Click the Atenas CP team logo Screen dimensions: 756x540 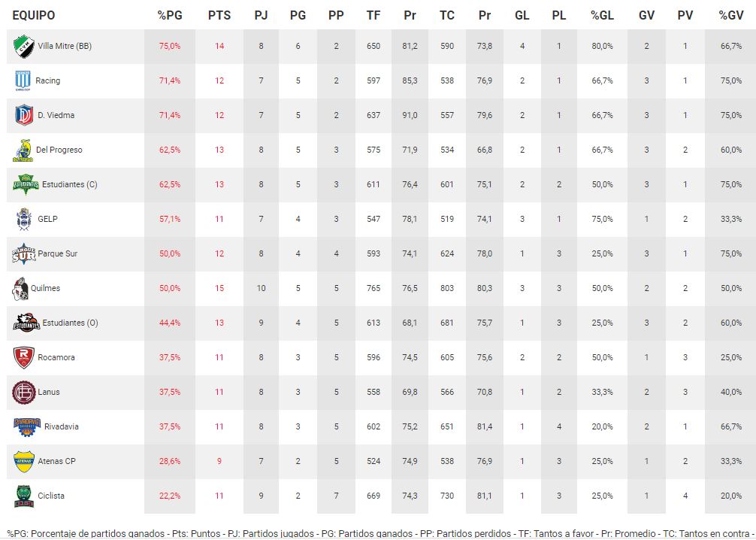(x=23, y=461)
